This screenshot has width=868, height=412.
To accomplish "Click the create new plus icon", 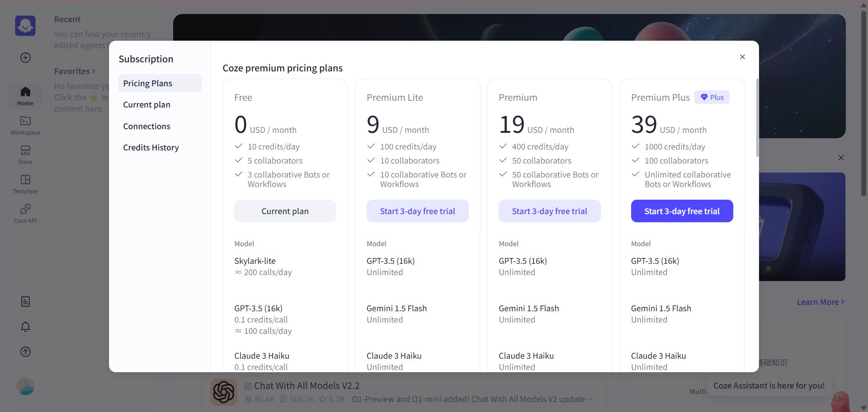I will point(25,57).
